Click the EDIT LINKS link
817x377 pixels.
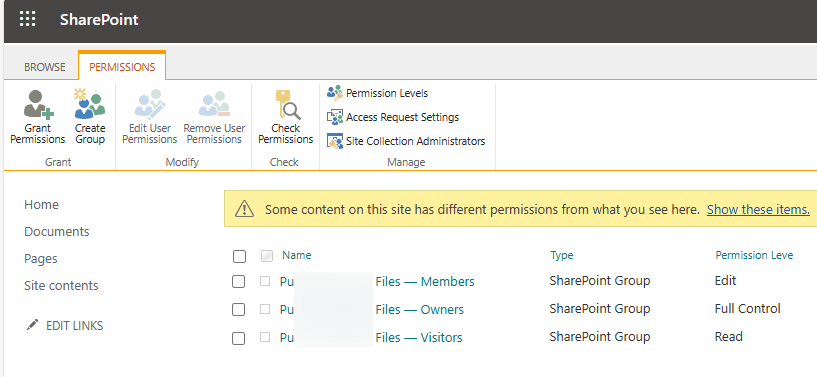coord(75,326)
